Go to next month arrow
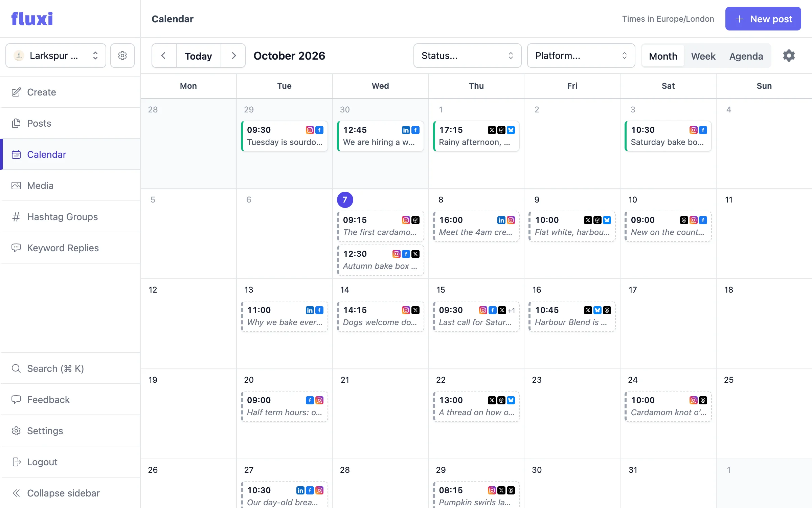This screenshot has height=508, width=812. click(233, 56)
